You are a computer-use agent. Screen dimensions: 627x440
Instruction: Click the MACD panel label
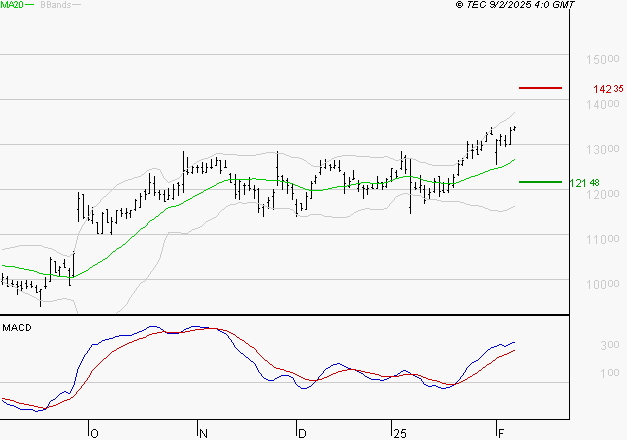(17, 328)
